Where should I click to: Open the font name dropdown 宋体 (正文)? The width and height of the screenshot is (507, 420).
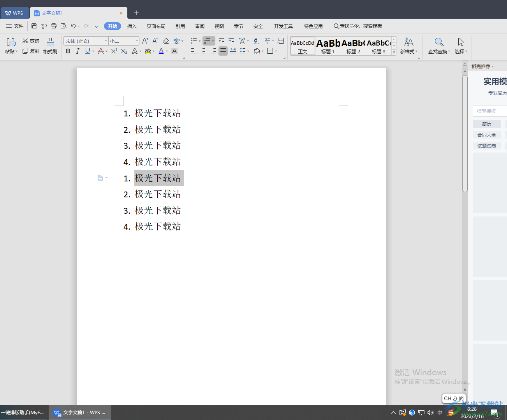click(x=106, y=41)
